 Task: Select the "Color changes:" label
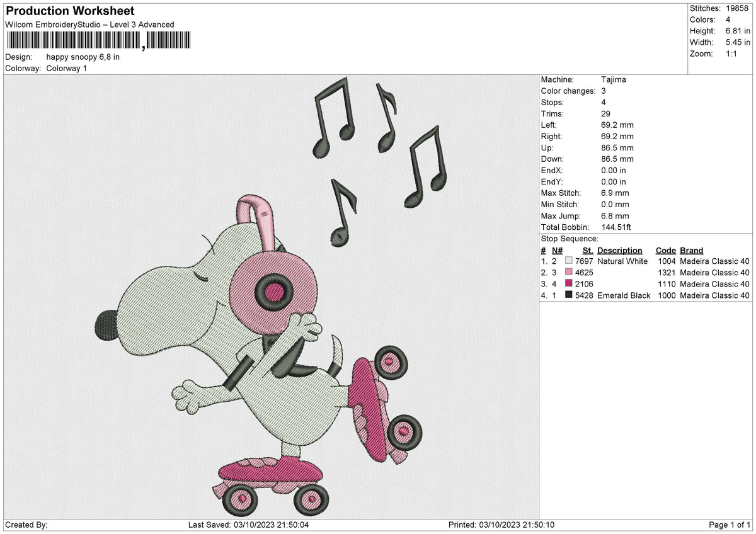coord(568,91)
